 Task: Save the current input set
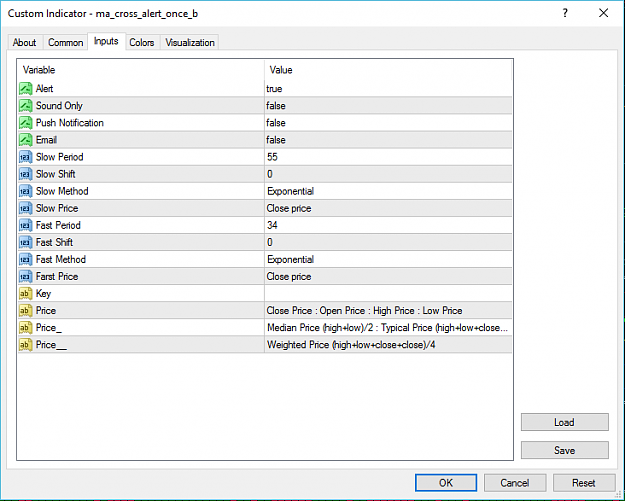coord(564,450)
